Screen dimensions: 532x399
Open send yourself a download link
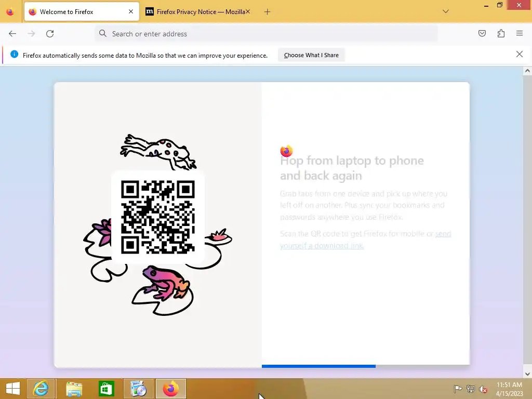pos(365,240)
